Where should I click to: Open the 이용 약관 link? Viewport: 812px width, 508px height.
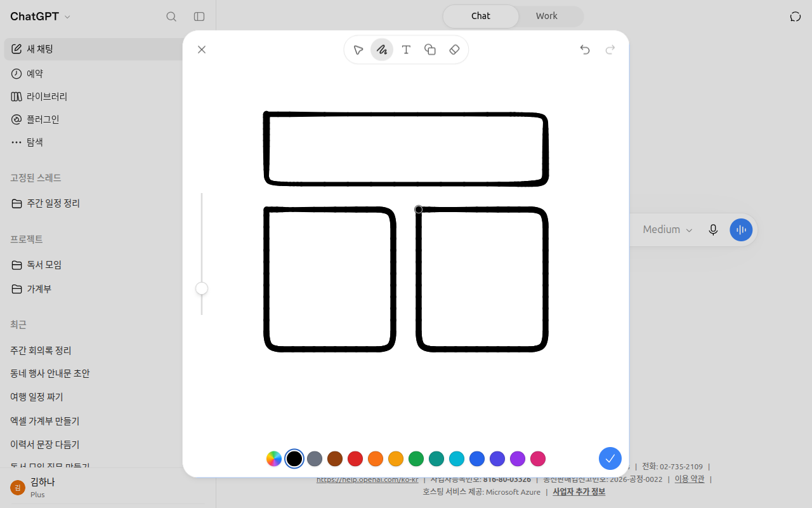point(689,479)
